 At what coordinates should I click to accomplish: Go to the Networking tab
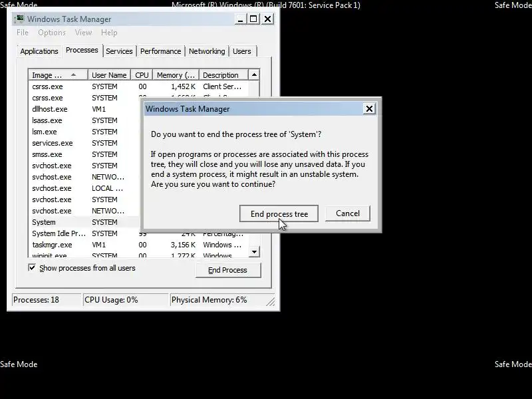pos(207,51)
